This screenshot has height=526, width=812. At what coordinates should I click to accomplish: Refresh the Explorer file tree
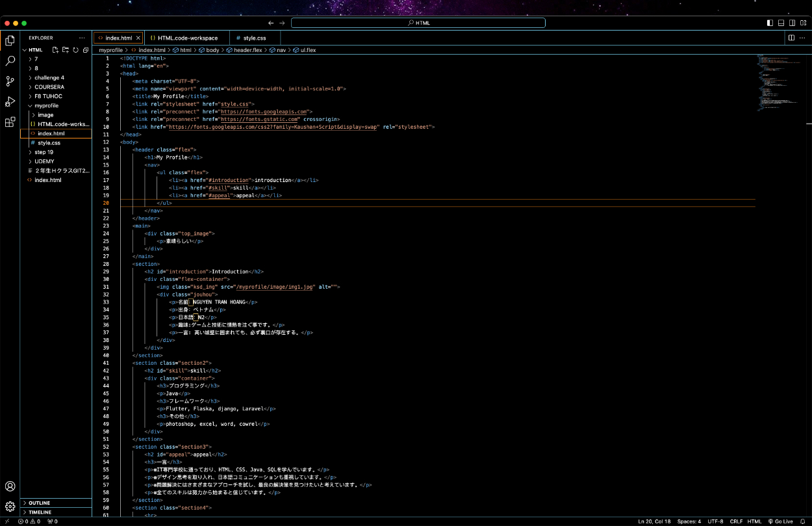coord(76,50)
